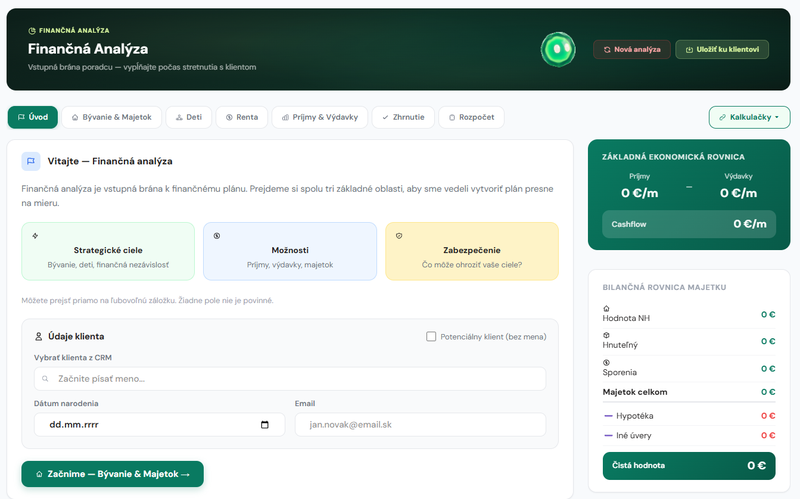Click the person icon beside Údaje klienta
The height and width of the screenshot is (499, 800).
(38, 337)
